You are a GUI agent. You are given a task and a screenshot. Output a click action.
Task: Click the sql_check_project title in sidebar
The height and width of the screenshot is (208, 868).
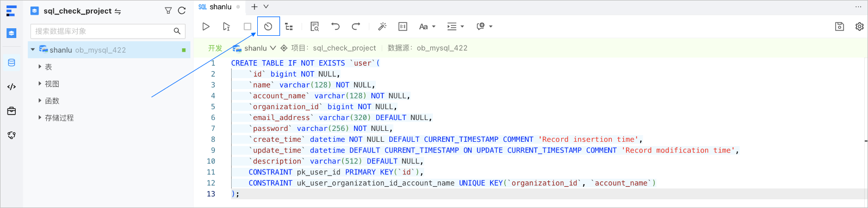[x=77, y=11]
